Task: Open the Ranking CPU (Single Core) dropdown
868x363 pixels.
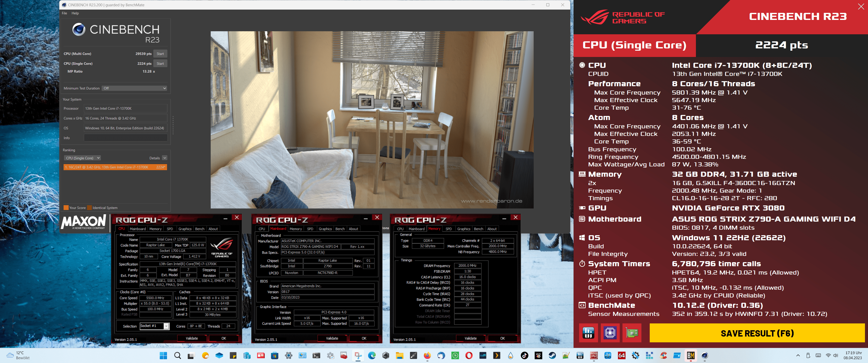Action: click(82, 158)
